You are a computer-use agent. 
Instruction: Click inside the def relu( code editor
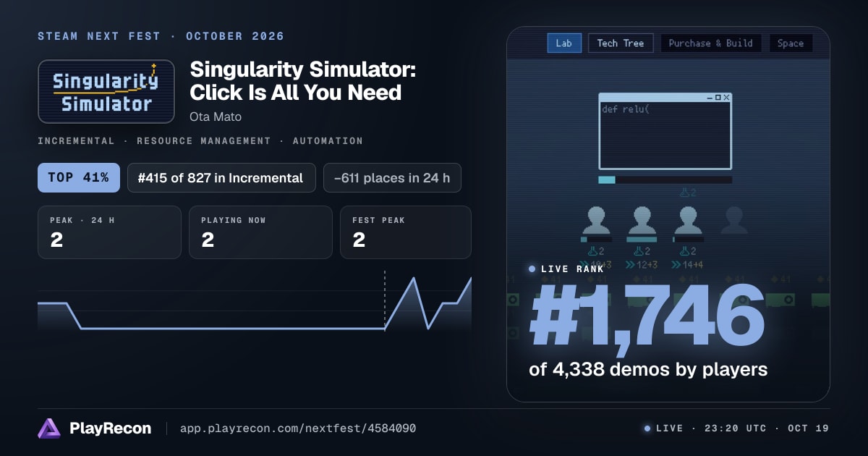(x=665, y=135)
